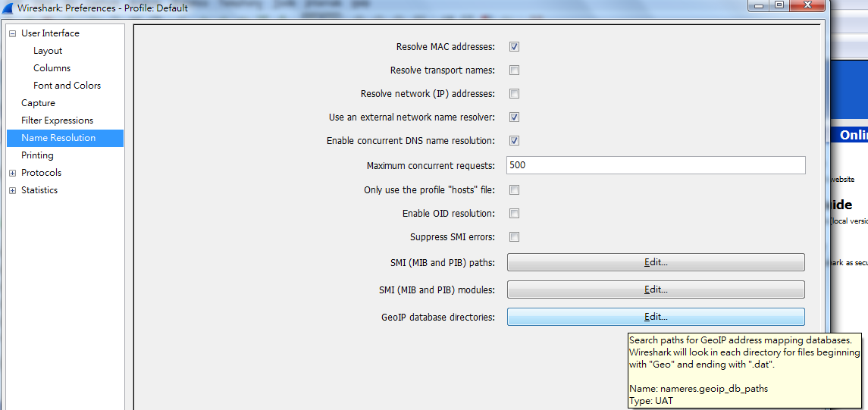Screen dimensions: 868x410
Task: Toggle Resolve MAC addresses checkbox
Action: (x=514, y=47)
